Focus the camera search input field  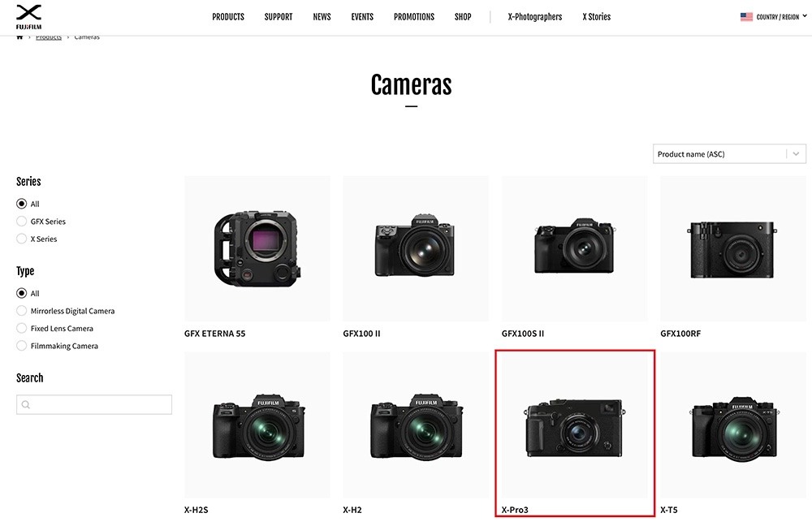[x=93, y=405]
